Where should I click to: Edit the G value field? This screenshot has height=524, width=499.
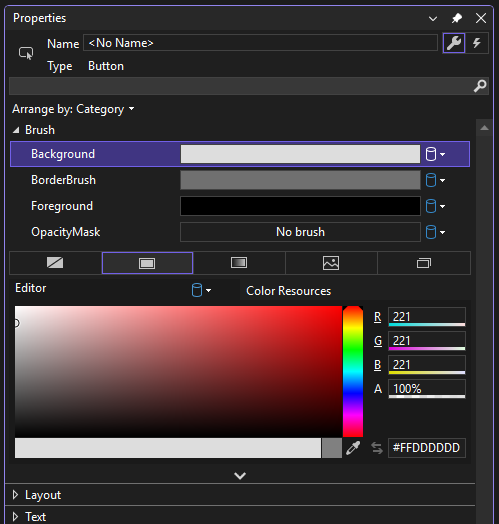click(x=427, y=341)
